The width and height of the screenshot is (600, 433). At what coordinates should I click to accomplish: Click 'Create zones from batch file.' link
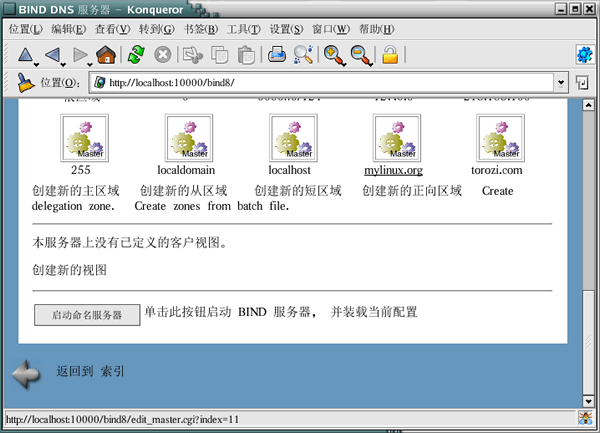coord(212,206)
